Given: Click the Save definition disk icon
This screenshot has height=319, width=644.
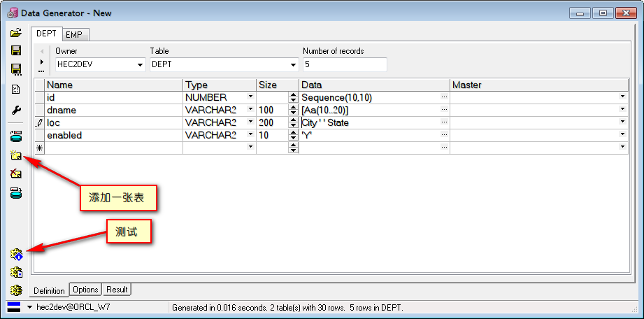Looking at the screenshot, I should 16,51.
